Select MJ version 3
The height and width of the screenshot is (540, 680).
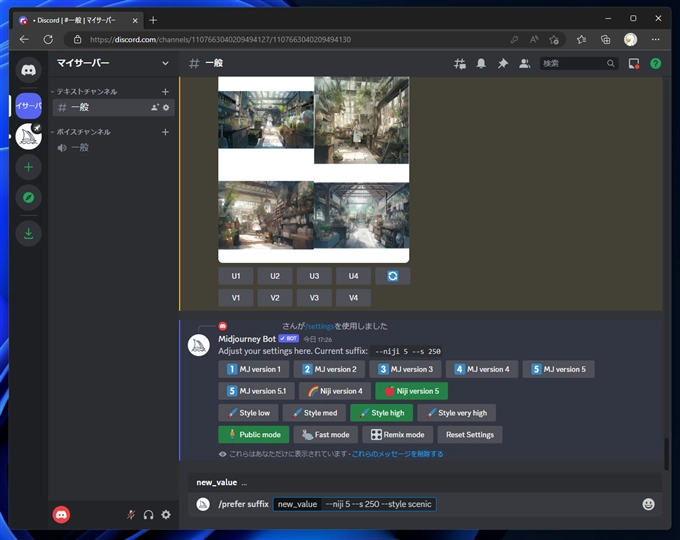405,369
